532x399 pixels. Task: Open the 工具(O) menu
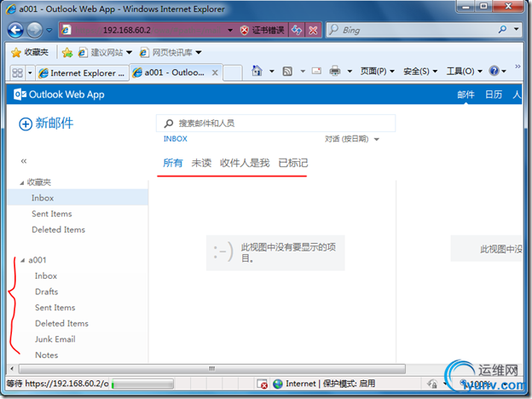(464, 72)
